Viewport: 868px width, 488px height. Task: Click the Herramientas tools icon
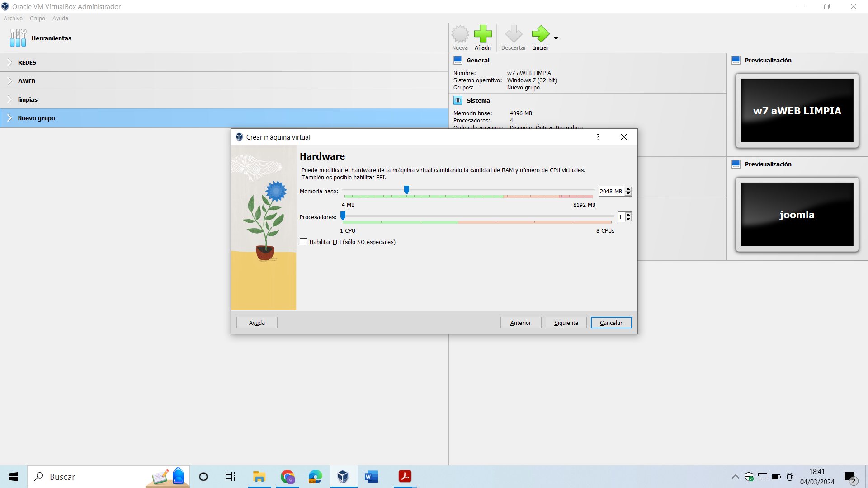(18, 38)
